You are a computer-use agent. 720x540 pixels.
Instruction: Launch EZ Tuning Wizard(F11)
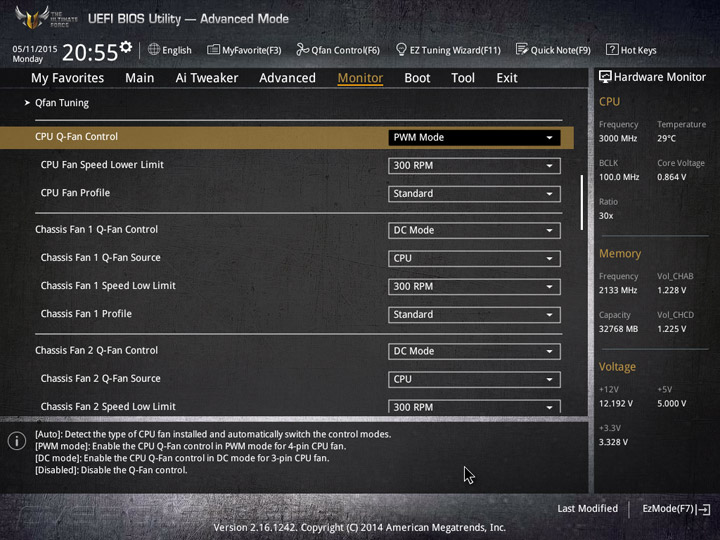[x=455, y=50]
